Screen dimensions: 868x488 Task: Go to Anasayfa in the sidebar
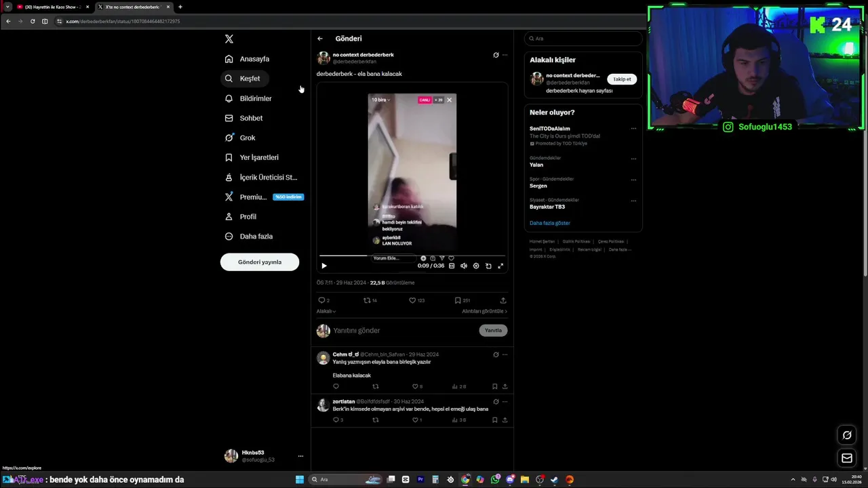click(x=248, y=59)
